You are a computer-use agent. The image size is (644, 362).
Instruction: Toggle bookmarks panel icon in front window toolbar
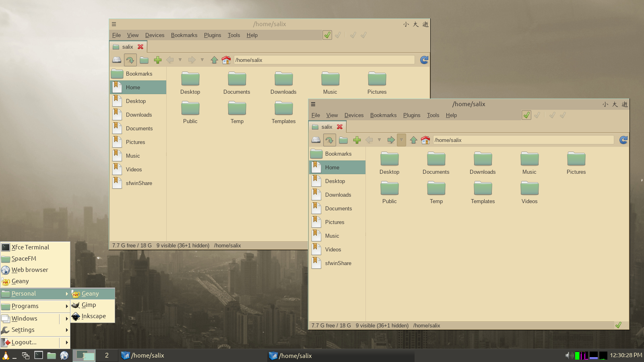click(x=329, y=140)
